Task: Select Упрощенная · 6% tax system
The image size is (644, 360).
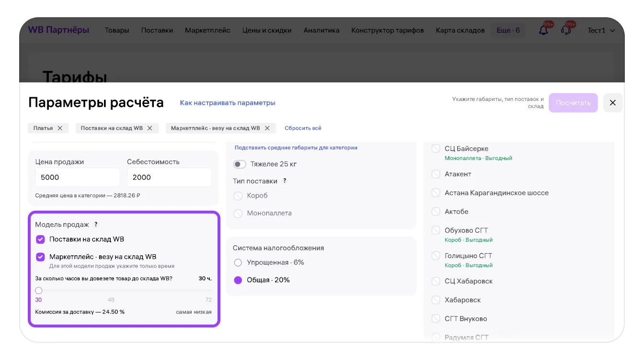Action: (x=238, y=262)
